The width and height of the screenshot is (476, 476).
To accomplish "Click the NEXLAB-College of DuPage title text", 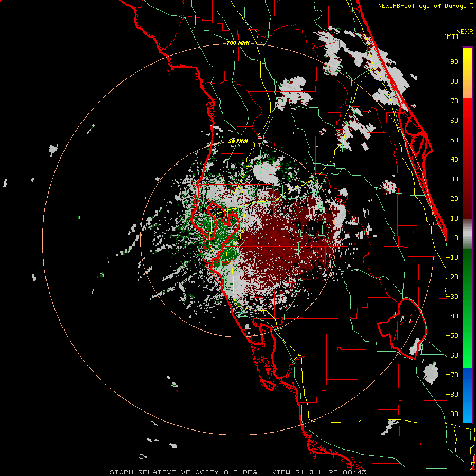I will pyautogui.click(x=426, y=6).
